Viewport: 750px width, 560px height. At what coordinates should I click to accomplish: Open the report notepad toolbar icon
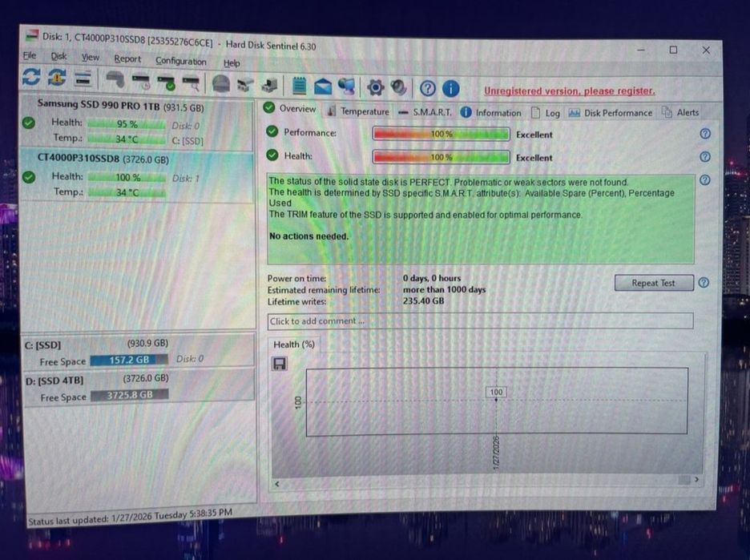300,86
